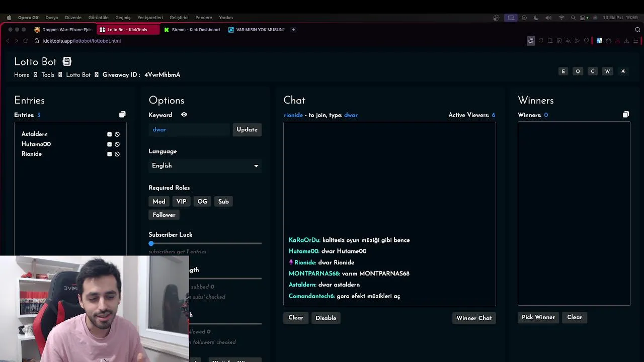Click the Lotto Bot breadcrumb link
This screenshot has width=644, height=362.
[x=78, y=75]
